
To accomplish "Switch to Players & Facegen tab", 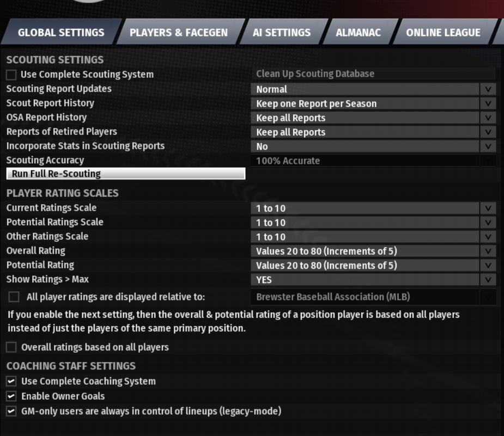I will [x=179, y=32].
